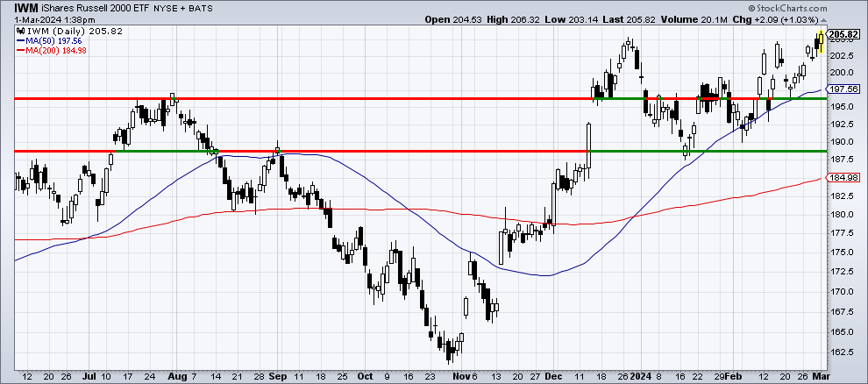
Task: Click the 2024 label on date axis
Action: pos(640,376)
